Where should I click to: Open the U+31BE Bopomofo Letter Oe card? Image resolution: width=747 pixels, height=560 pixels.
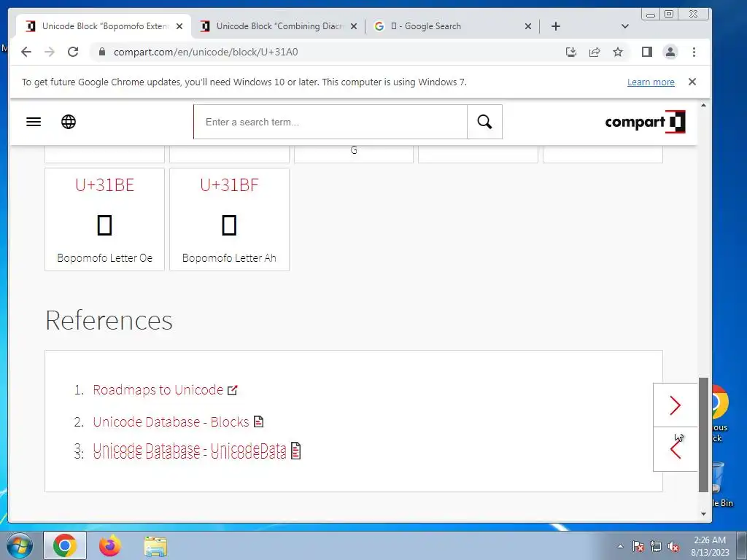(x=104, y=219)
